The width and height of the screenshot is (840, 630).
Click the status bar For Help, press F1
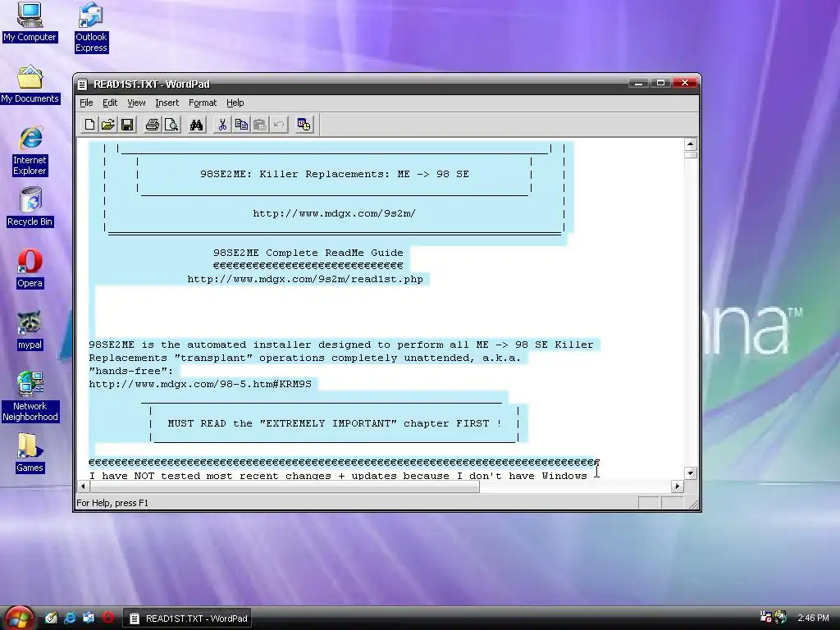(112, 503)
